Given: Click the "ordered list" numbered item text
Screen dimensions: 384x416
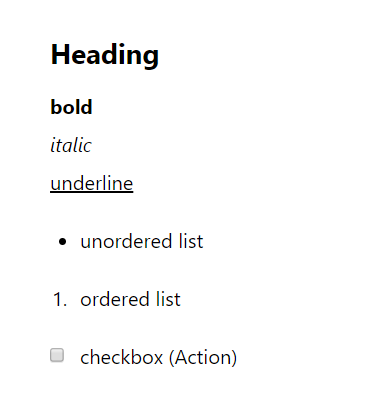Looking at the screenshot, I should 130,299.
